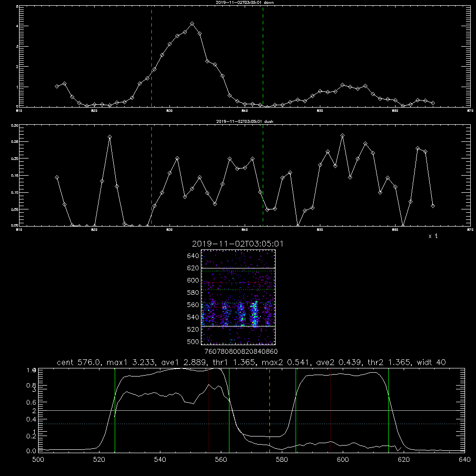
Task: Click the bottom plot x-axis label 640
Action: pos(465,460)
